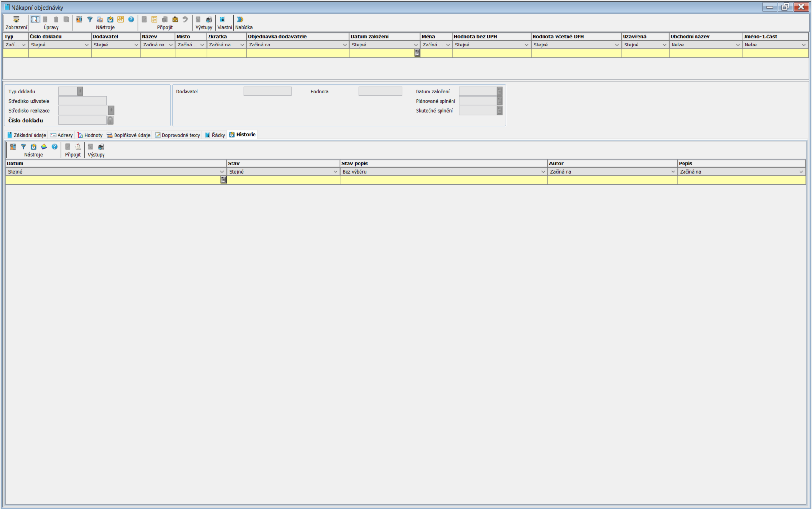
Task: Click the Nabídka arrow icon
Action: point(240,20)
